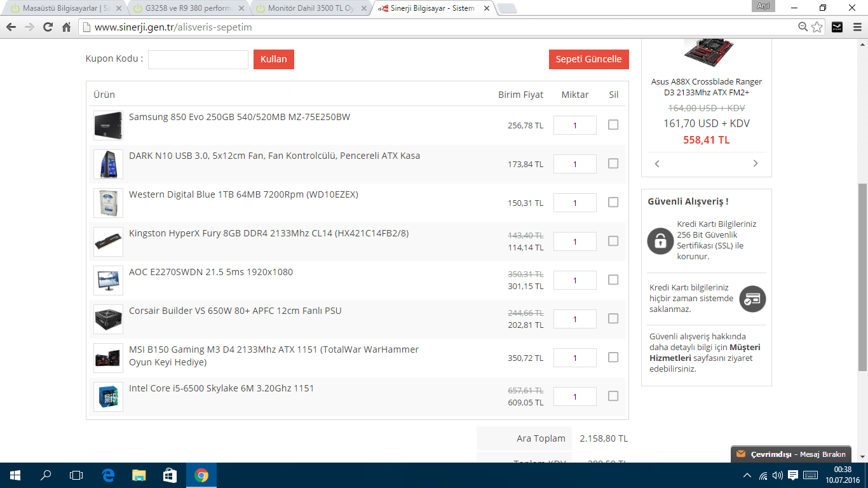Click the zoom magnifier icon in address bar
This screenshot has height=488, width=868.
point(803,27)
